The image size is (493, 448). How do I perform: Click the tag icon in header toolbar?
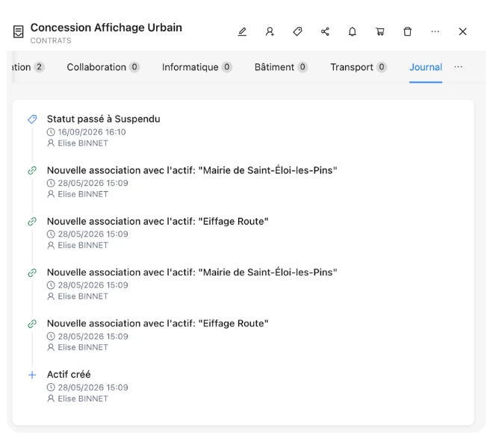297,32
